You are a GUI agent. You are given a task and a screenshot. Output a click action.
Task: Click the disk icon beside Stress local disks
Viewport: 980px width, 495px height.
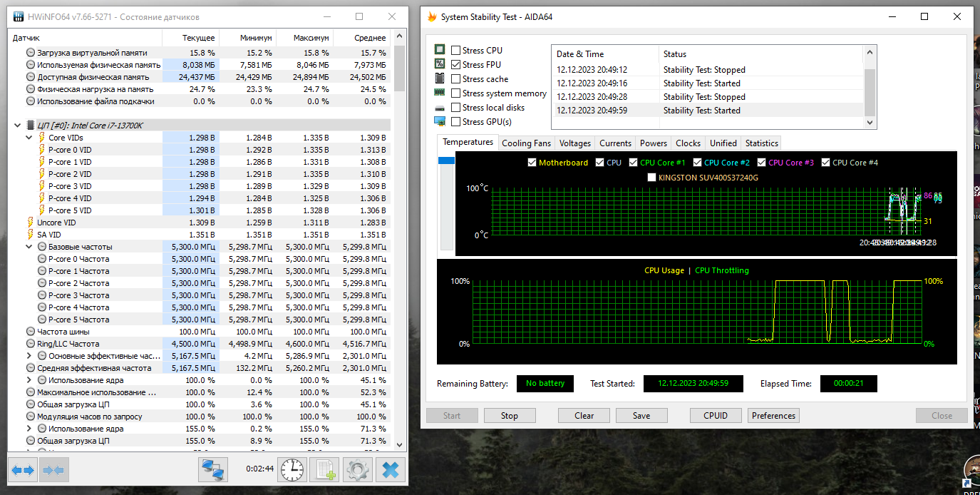coord(440,107)
